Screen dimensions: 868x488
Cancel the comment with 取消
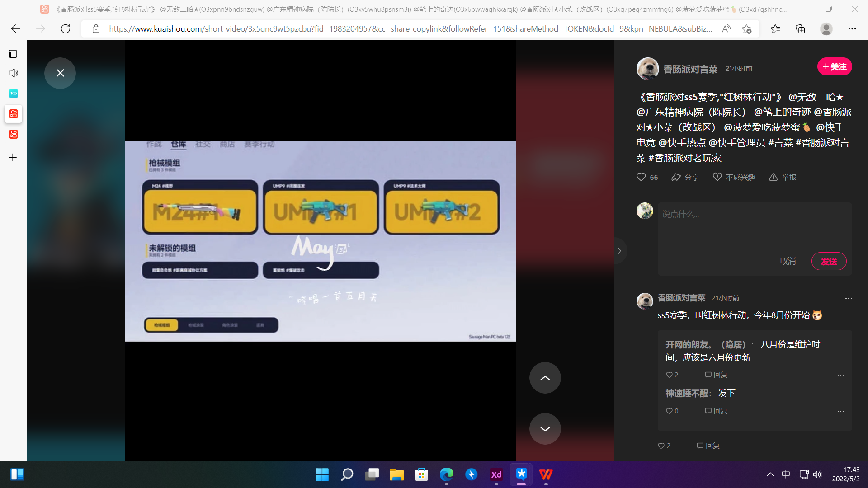(788, 261)
